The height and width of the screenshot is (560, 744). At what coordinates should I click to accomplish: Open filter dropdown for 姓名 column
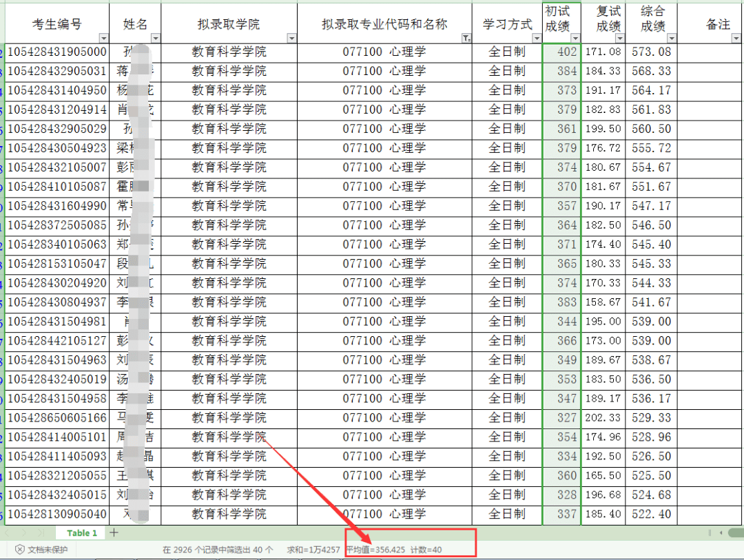155,38
